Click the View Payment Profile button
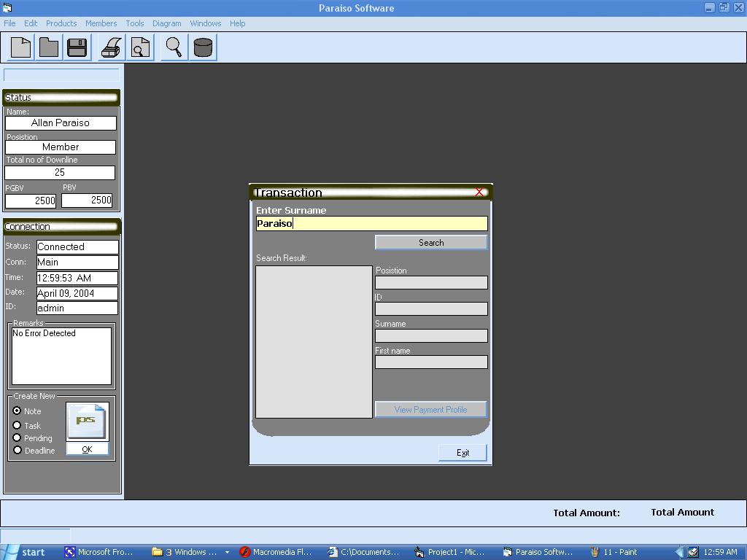Viewport: 747px width, 560px height. pos(430,410)
